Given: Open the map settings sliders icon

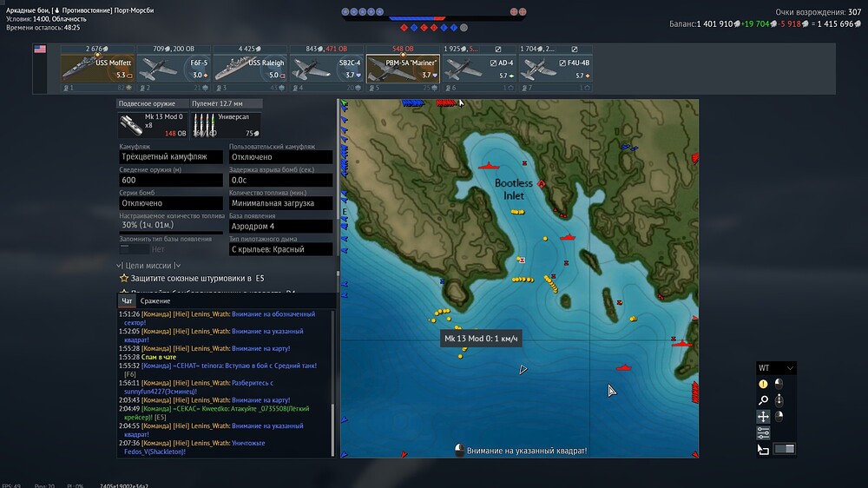Looking at the screenshot, I should [763, 432].
